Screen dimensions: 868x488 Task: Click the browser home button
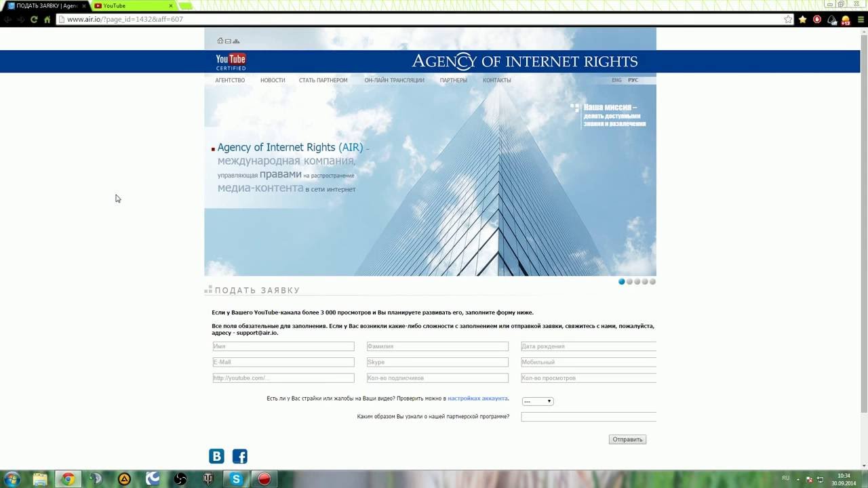(x=47, y=19)
